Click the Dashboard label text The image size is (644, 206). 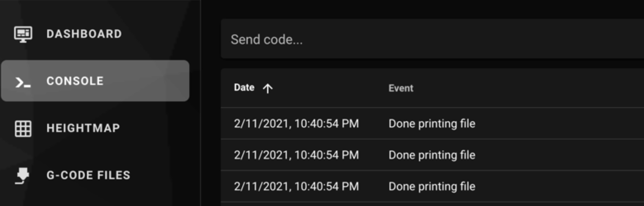[84, 34]
